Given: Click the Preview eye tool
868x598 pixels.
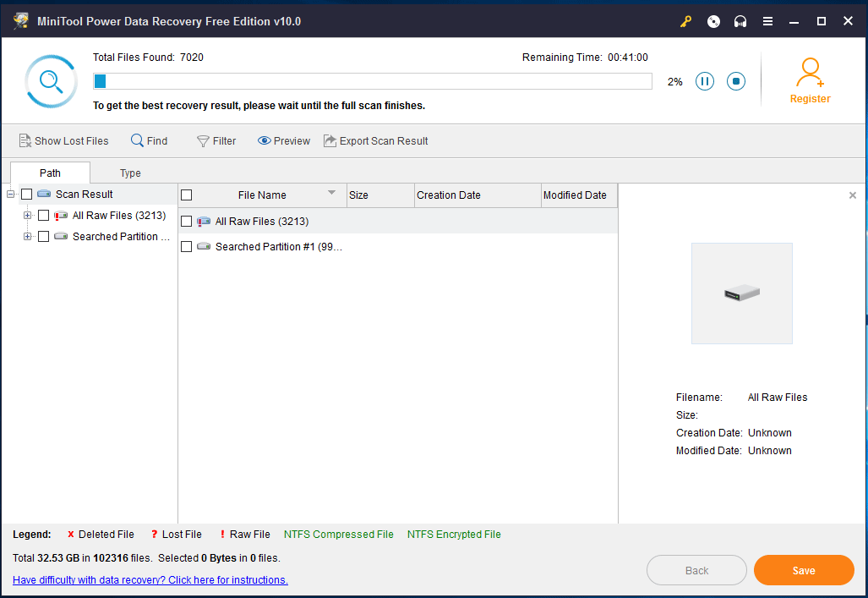Looking at the screenshot, I should (x=283, y=140).
